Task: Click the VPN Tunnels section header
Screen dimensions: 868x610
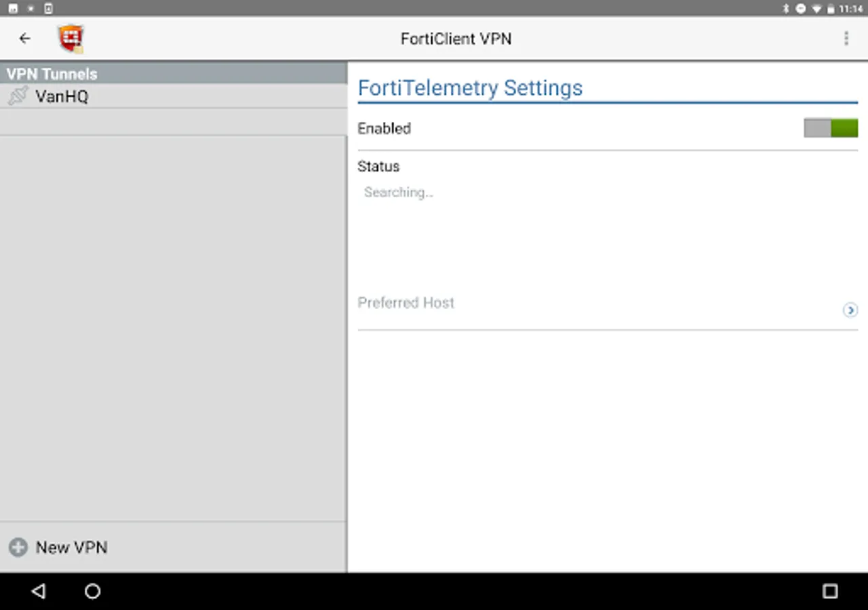Action: 52,74
